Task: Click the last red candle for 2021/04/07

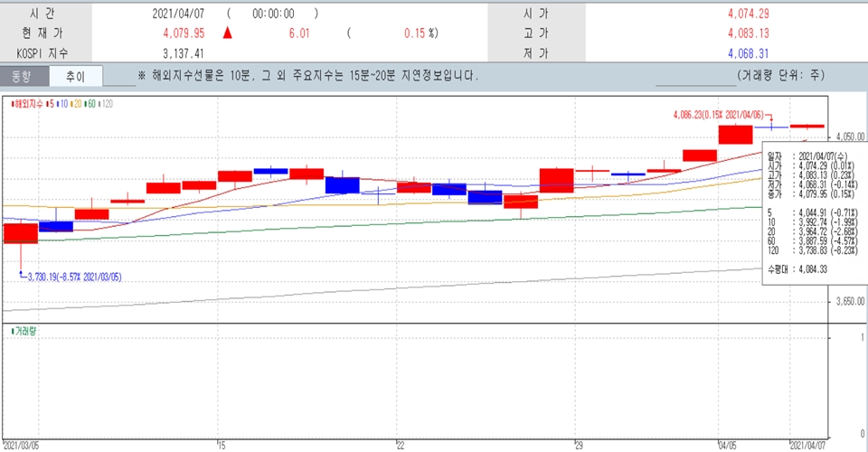Action: click(x=807, y=127)
